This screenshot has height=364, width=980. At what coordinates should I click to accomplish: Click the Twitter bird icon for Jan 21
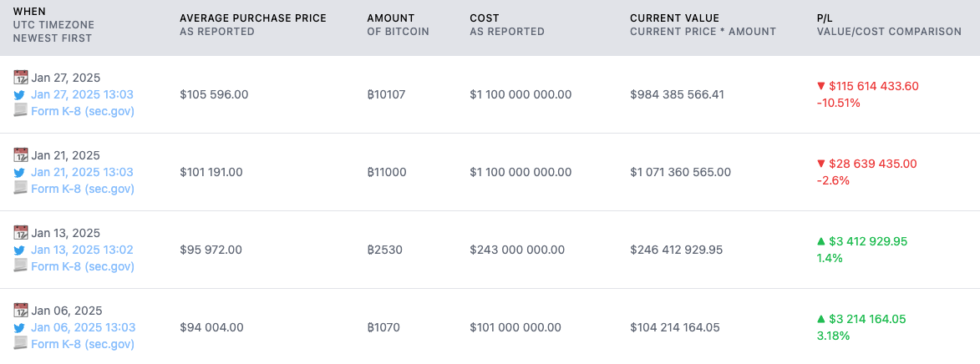21,172
